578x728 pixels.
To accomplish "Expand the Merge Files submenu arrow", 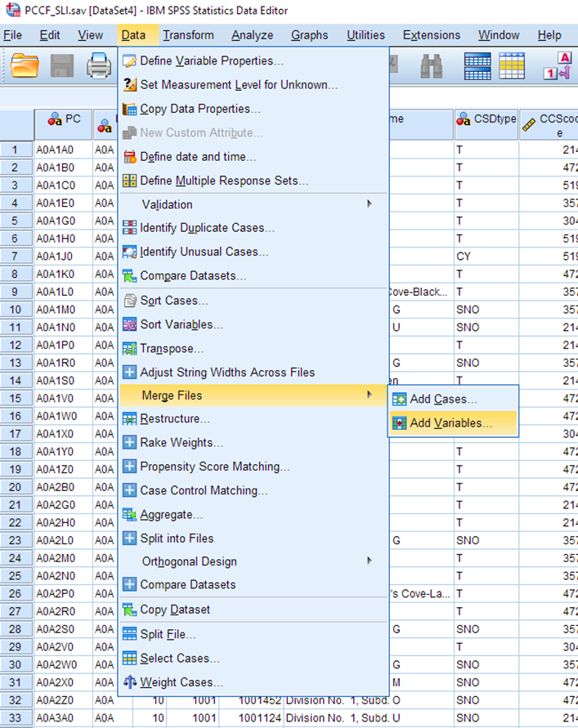I will click(x=370, y=395).
